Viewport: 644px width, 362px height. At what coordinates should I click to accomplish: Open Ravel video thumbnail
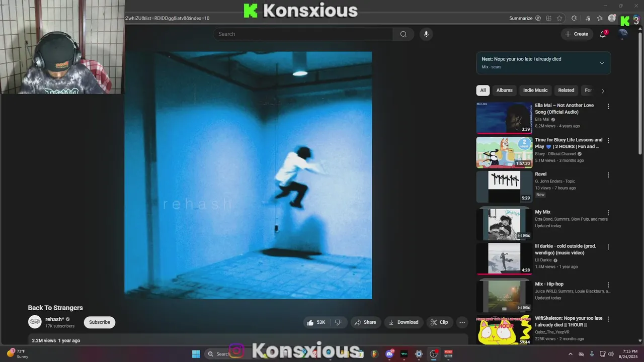[504, 187]
